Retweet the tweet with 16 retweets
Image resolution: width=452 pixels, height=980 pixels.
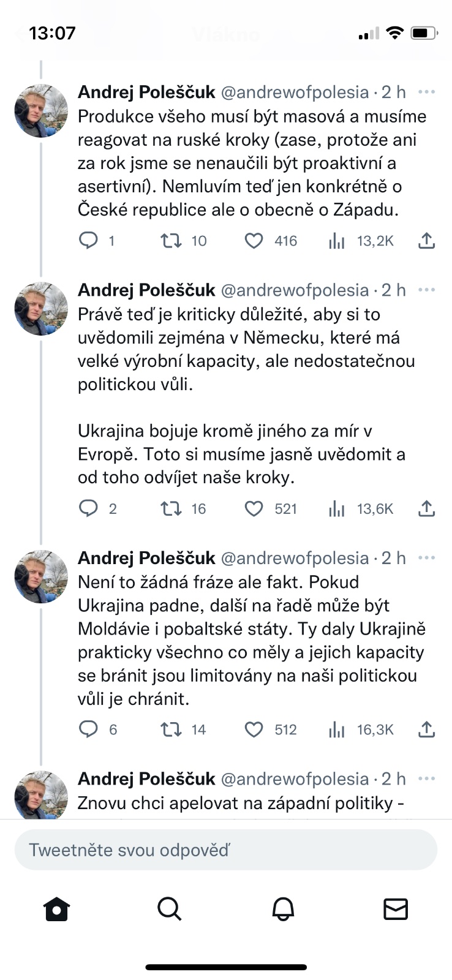171,508
